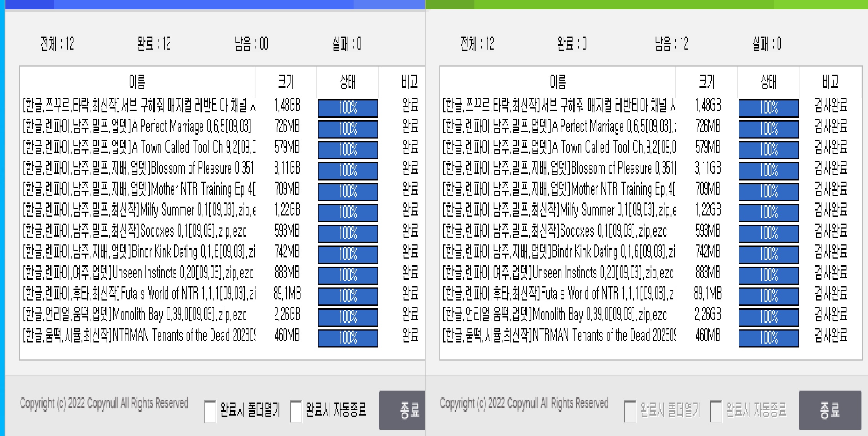
Task: Click the 상태 column header in right list
Action: 768,82
